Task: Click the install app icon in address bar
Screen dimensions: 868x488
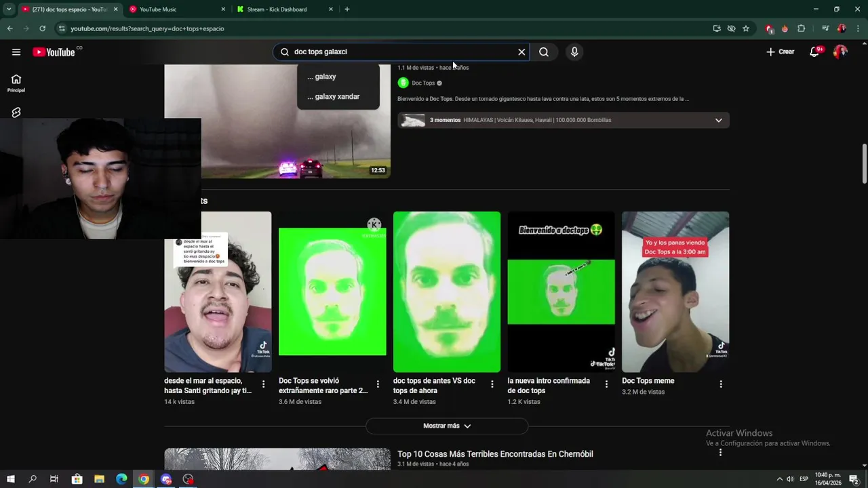Action: (x=717, y=28)
